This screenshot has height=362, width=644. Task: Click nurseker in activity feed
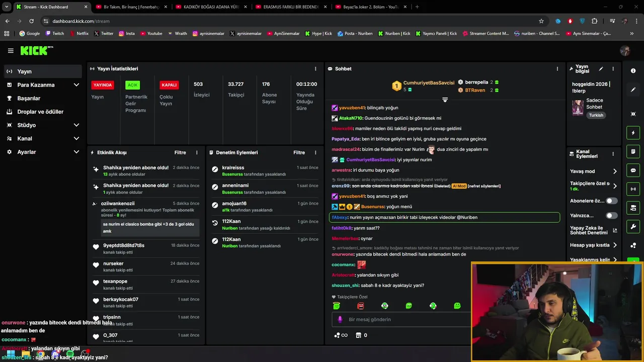[x=113, y=263]
